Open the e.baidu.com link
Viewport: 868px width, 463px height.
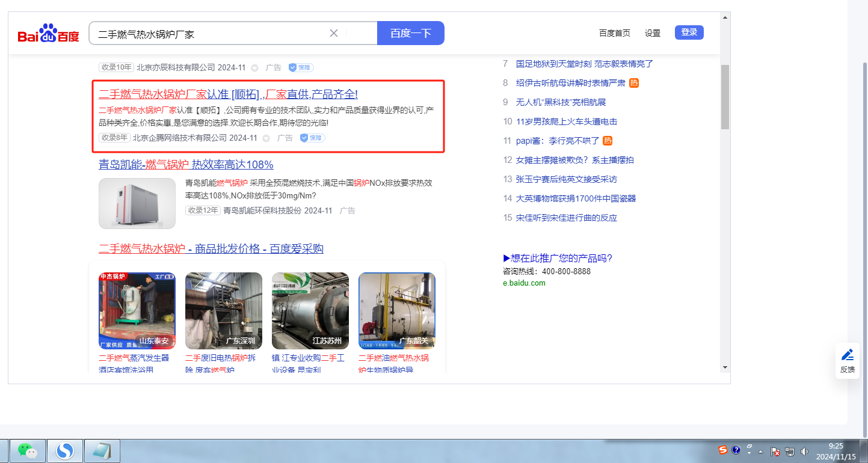(x=524, y=283)
